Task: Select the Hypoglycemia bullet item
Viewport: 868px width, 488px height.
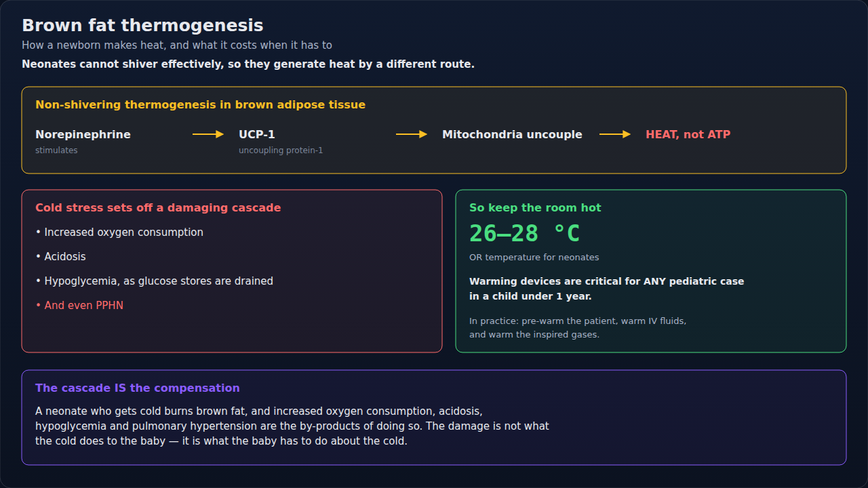Action: pos(154,281)
